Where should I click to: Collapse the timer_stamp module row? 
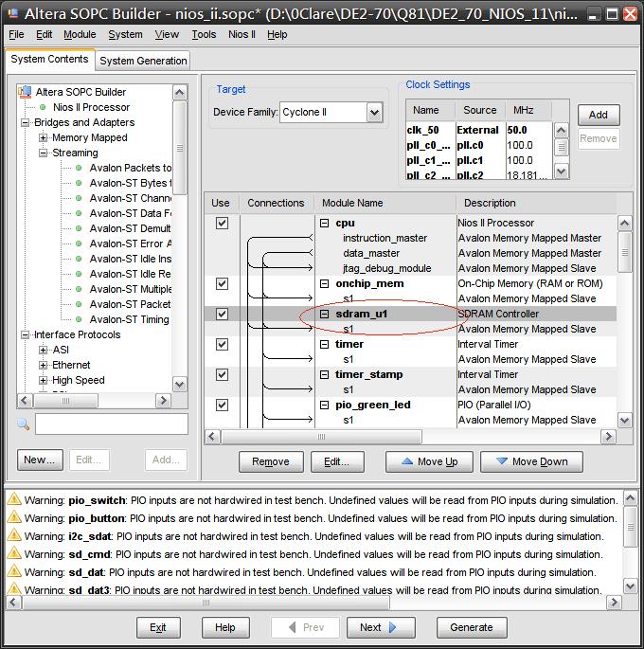click(x=325, y=374)
